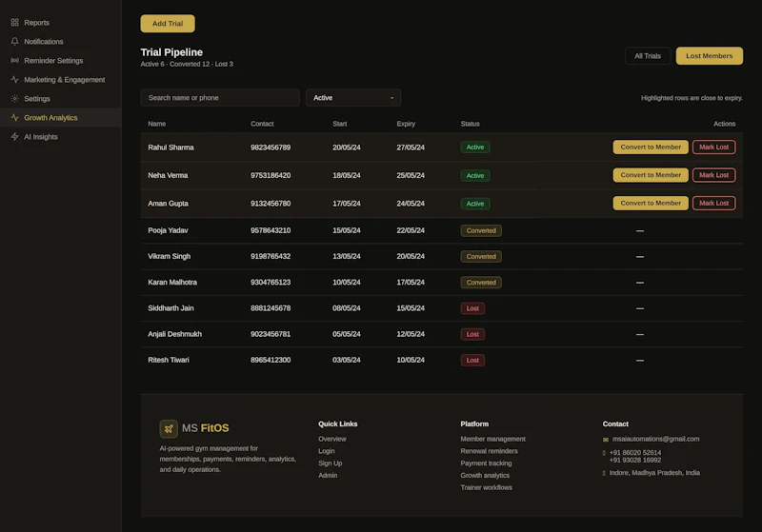Image resolution: width=762 pixels, height=532 pixels.
Task: Switch to Lost Members view
Action: pyautogui.click(x=709, y=56)
